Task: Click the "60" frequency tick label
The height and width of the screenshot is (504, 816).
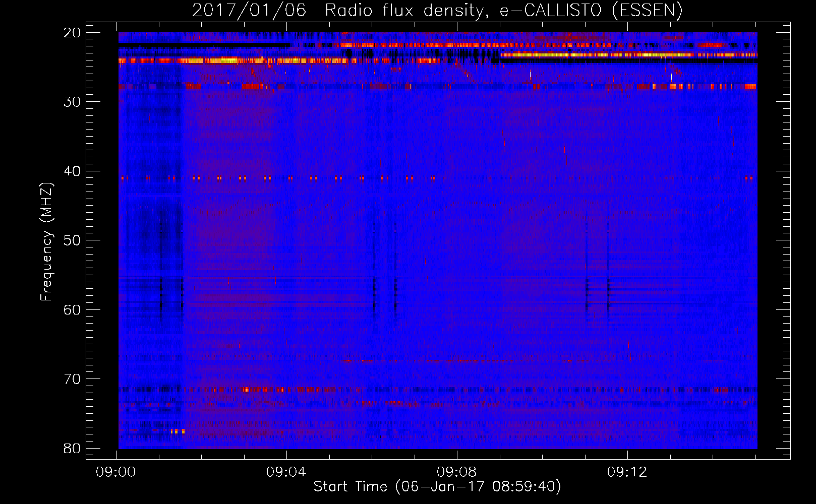Action: [x=72, y=309]
